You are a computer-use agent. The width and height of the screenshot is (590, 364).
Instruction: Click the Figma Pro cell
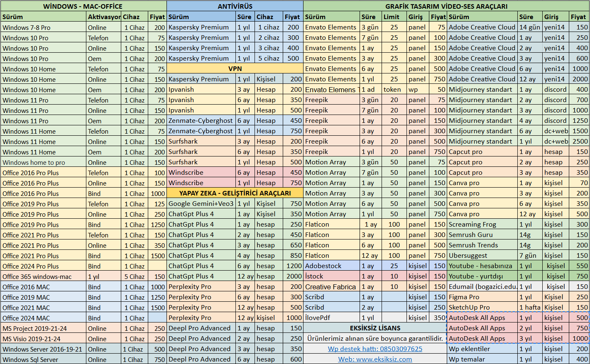click(482, 297)
